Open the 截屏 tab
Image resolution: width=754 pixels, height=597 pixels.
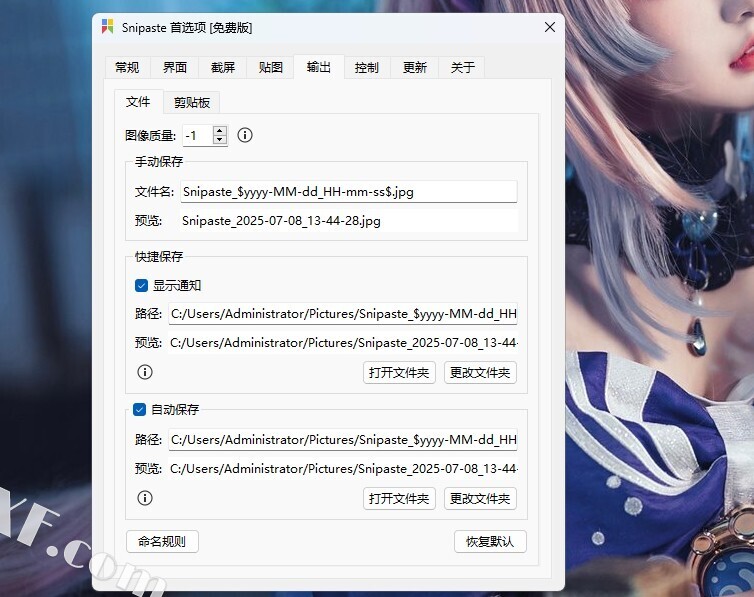[x=223, y=67]
